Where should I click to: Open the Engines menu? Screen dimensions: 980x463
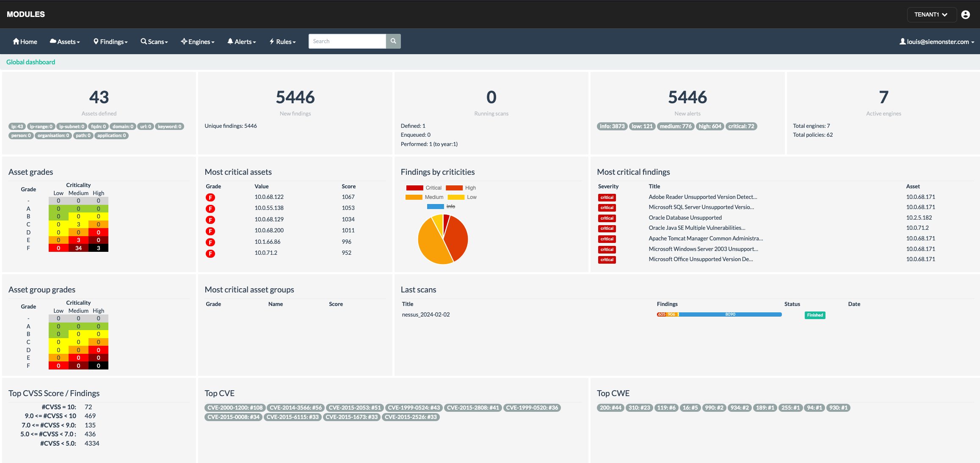[x=198, y=41]
